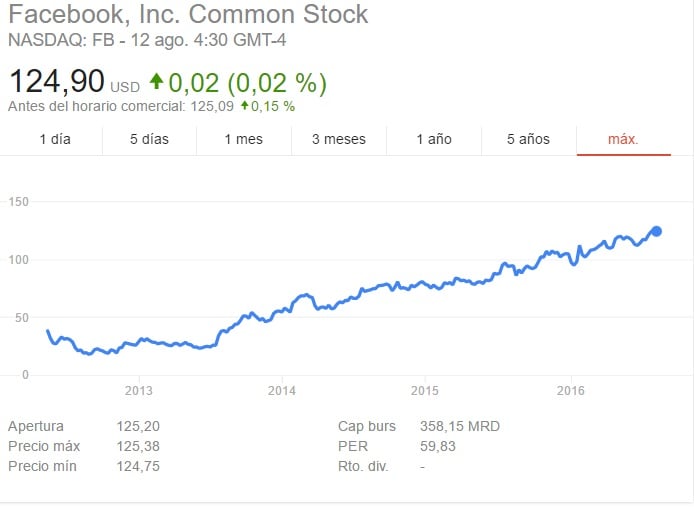
Task: Click the 2015 label on the time axis
Action: tap(425, 390)
